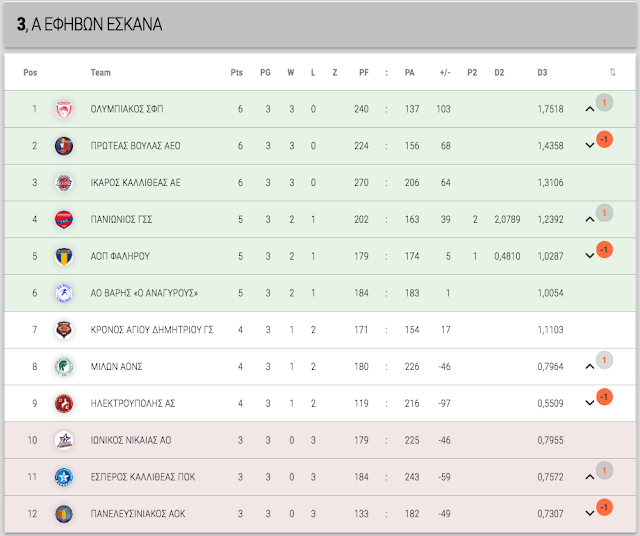Click the ΜΙΛΩΝ ΑΟΝΣ team emblem
The height and width of the screenshot is (536, 640).
point(64,367)
